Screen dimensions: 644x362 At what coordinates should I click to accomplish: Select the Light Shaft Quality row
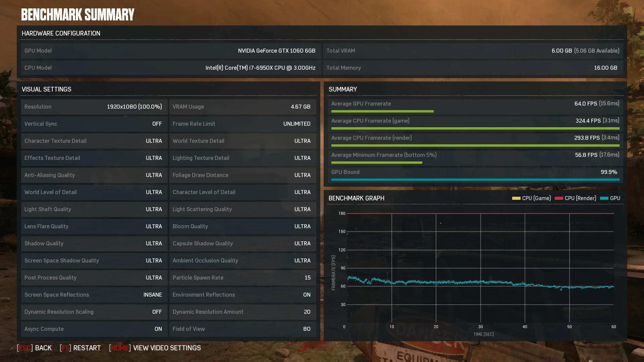coord(94,209)
